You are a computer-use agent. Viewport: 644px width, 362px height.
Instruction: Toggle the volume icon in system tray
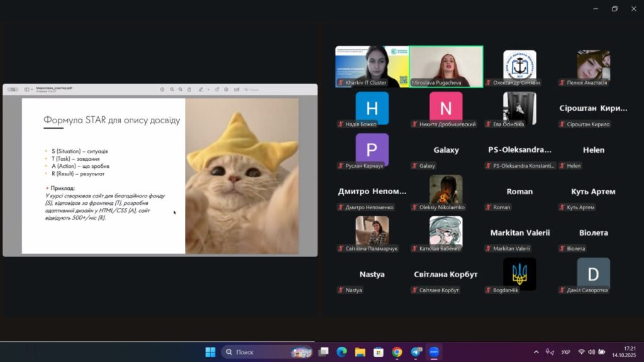click(592, 352)
